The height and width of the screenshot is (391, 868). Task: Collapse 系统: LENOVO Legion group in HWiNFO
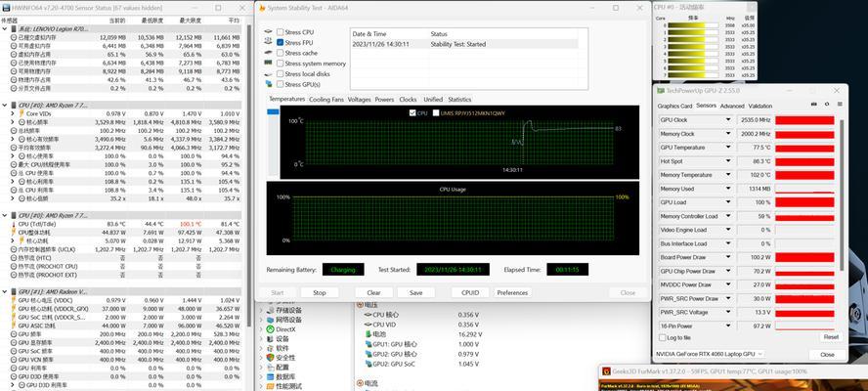pos(5,28)
